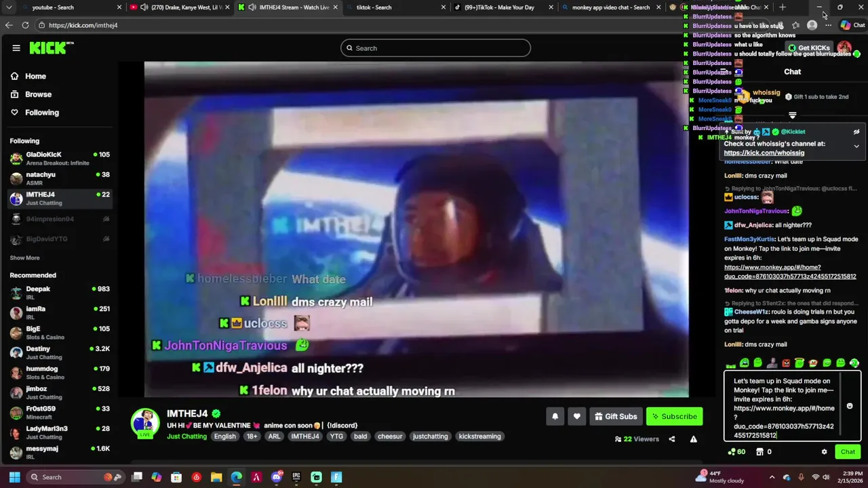Open hummdog recommended channel
Viewport: 868px width, 488px height.
(x=60, y=373)
